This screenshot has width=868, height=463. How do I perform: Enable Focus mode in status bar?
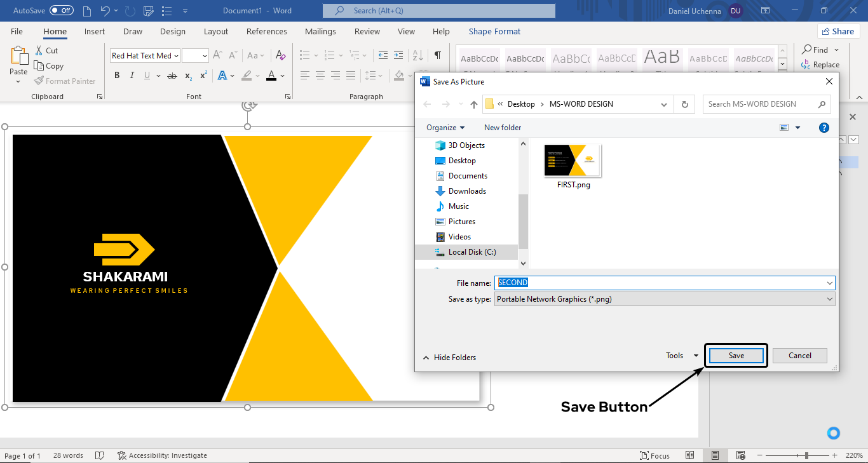coord(655,455)
